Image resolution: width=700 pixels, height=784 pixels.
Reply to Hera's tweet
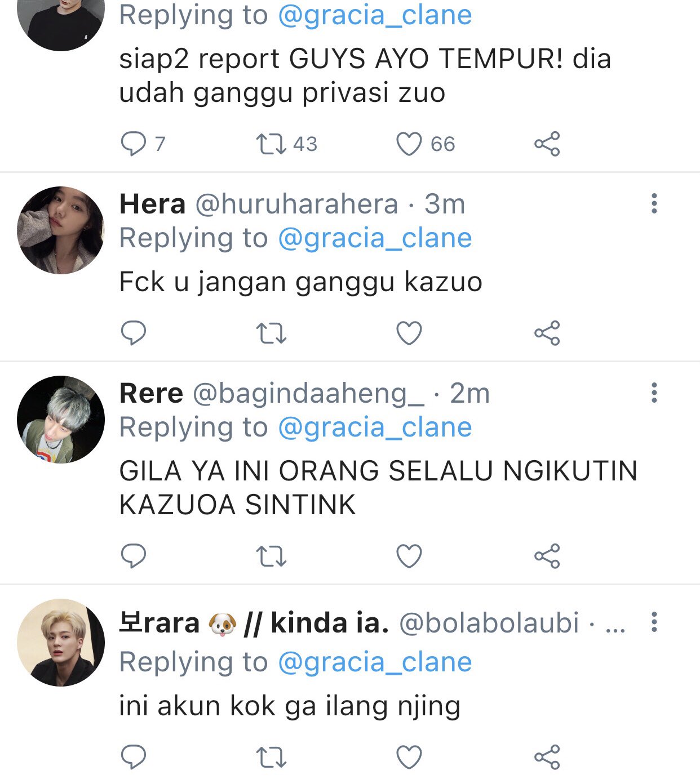coord(134,333)
